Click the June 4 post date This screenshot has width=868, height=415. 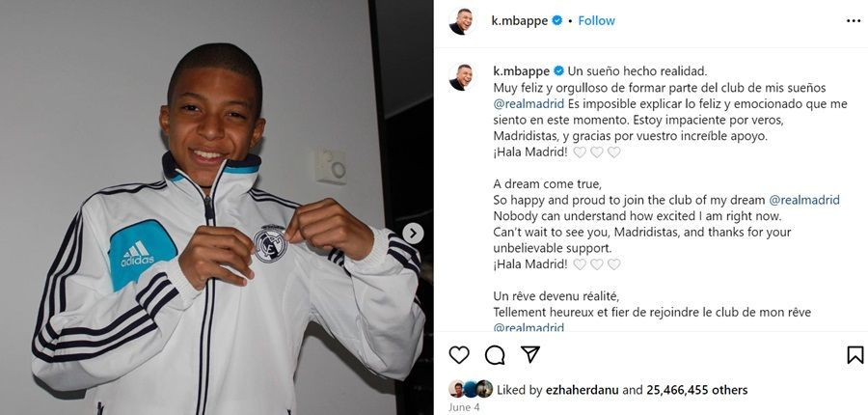tap(464, 407)
